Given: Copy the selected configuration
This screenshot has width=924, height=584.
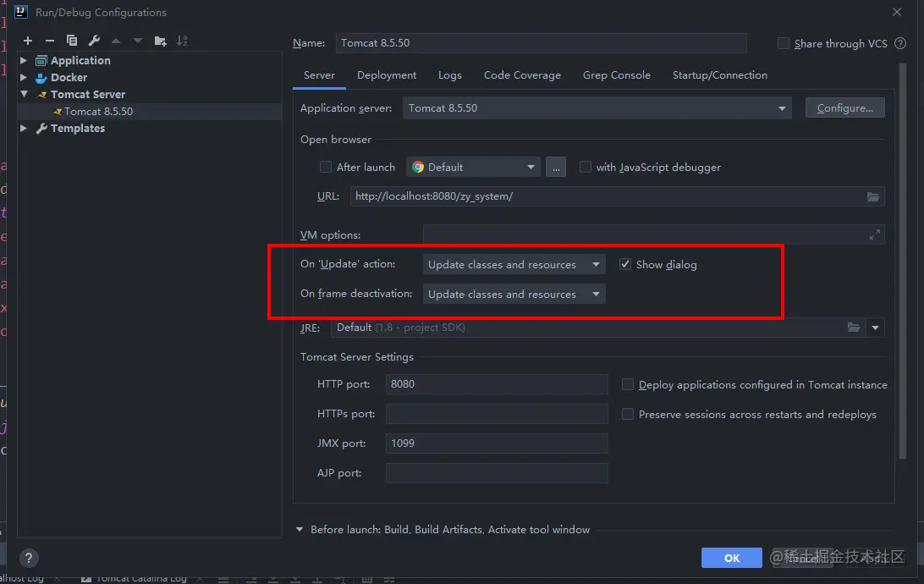Looking at the screenshot, I should click(x=72, y=41).
